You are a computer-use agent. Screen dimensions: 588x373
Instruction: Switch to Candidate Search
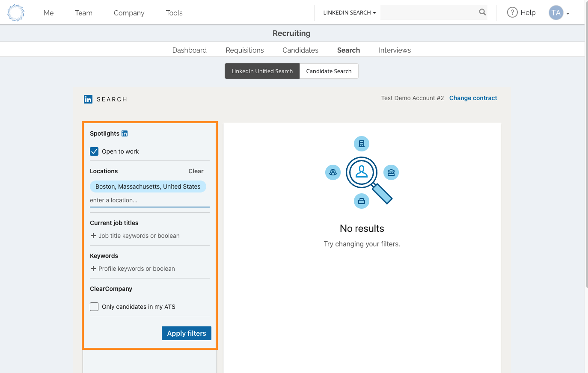[x=329, y=71]
